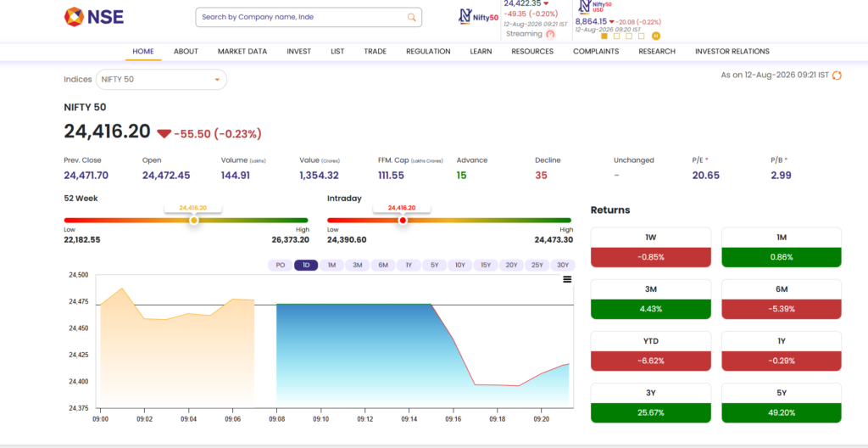Click the 52 Week range slider marker

[x=194, y=220]
